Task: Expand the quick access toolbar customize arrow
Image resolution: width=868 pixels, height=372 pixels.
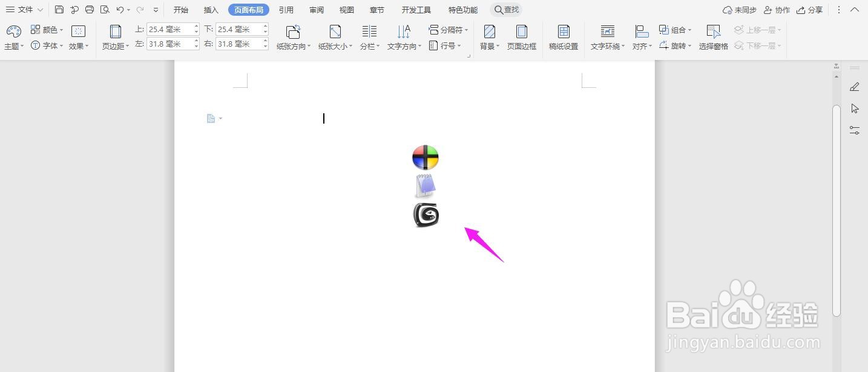Action: (156, 10)
